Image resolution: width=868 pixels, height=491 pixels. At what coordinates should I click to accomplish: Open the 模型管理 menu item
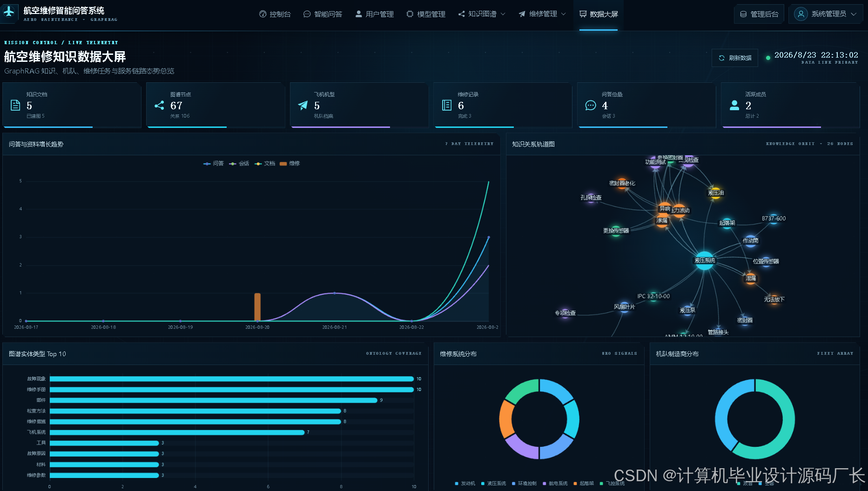coord(426,14)
